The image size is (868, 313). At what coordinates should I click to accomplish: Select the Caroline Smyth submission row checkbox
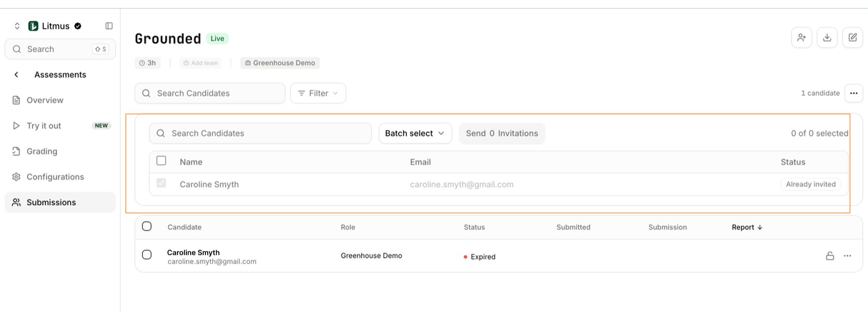pos(147,255)
